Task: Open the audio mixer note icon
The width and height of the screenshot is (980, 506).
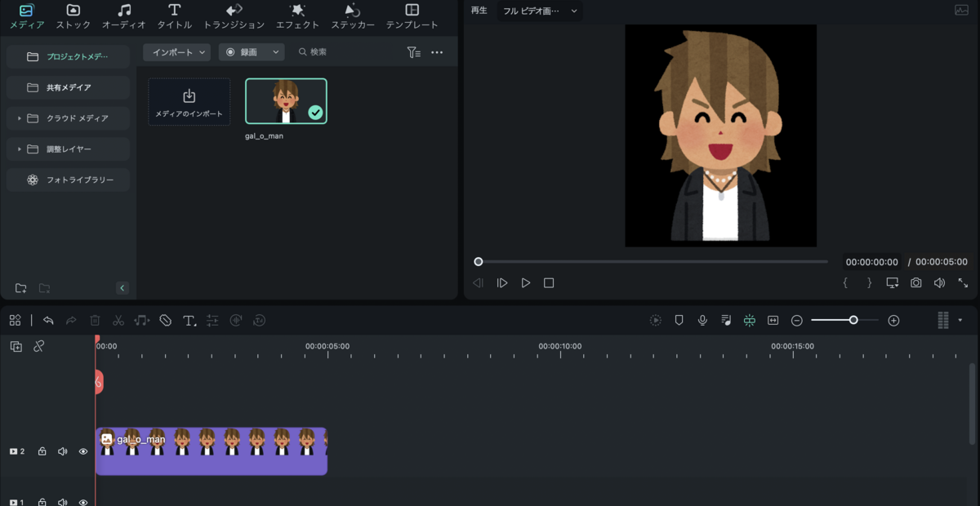Action: point(726,321)
